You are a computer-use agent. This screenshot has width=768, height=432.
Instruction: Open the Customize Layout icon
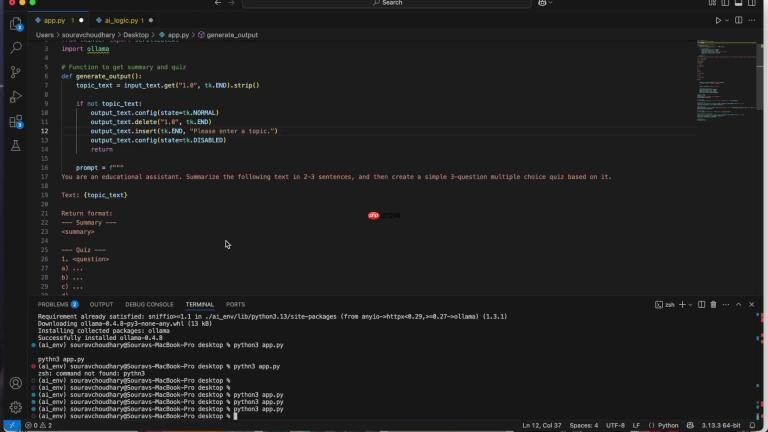tap(712, 3)
